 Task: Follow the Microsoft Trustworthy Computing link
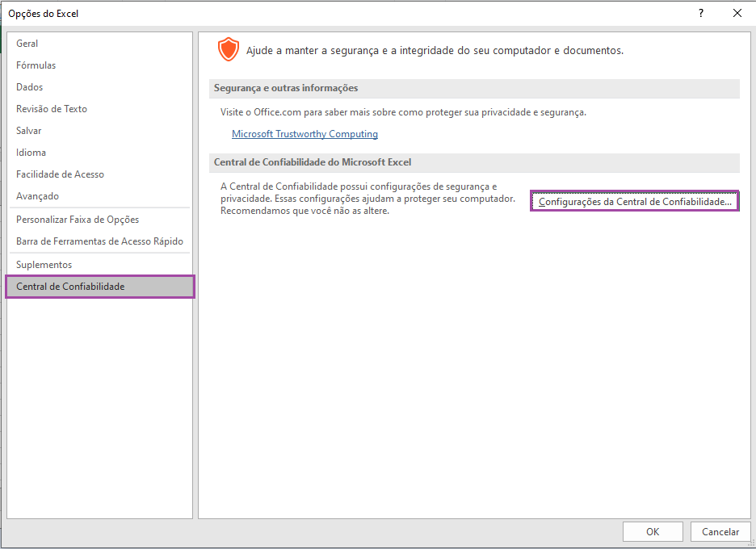click(x=304, y=134)
